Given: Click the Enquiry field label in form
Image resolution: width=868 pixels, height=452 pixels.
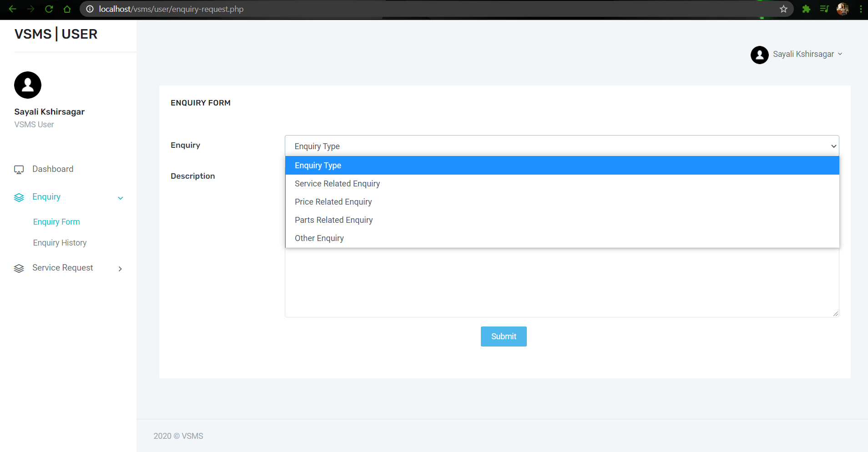Looking at the screenshot, I should (x=186, y=145).
